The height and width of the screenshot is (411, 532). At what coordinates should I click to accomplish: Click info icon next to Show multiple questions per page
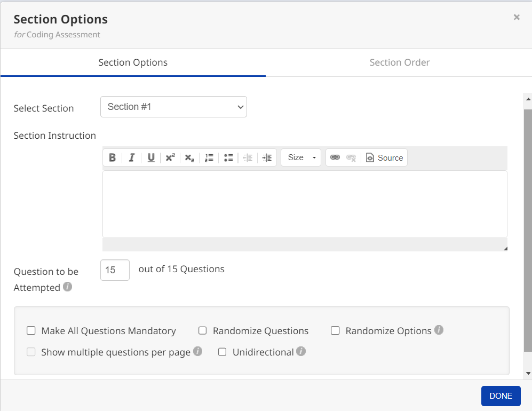198,351
